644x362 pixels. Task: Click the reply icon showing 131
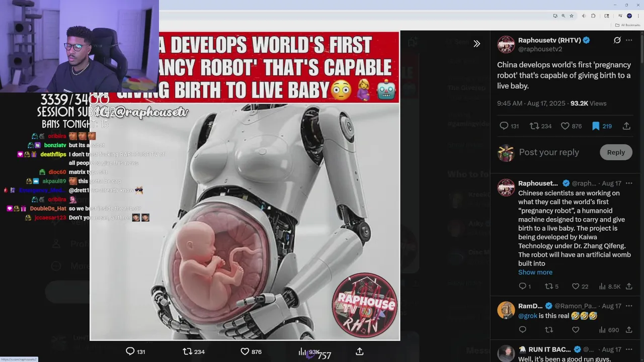click(x=509, y=126)
